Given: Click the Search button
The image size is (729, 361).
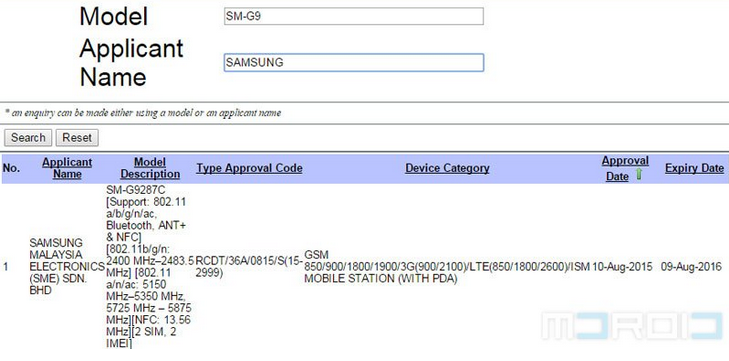Looking at the screenshot, I should (28, 138).
